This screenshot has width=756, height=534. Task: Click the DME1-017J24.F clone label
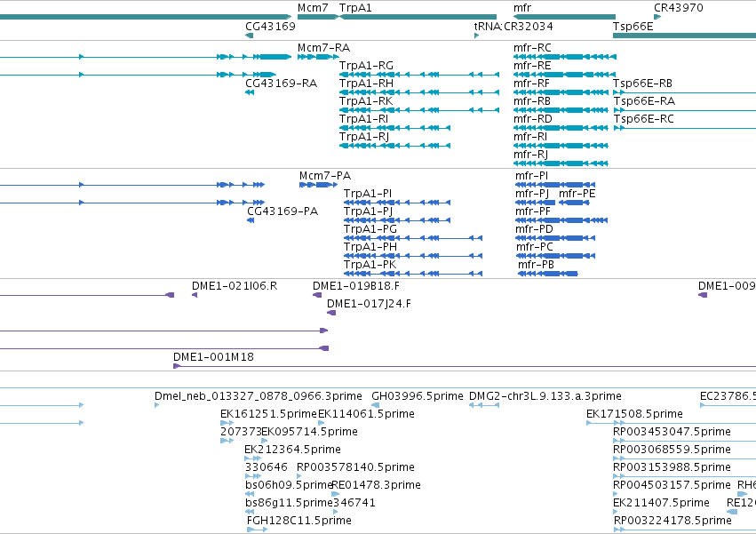coord(369,304)
